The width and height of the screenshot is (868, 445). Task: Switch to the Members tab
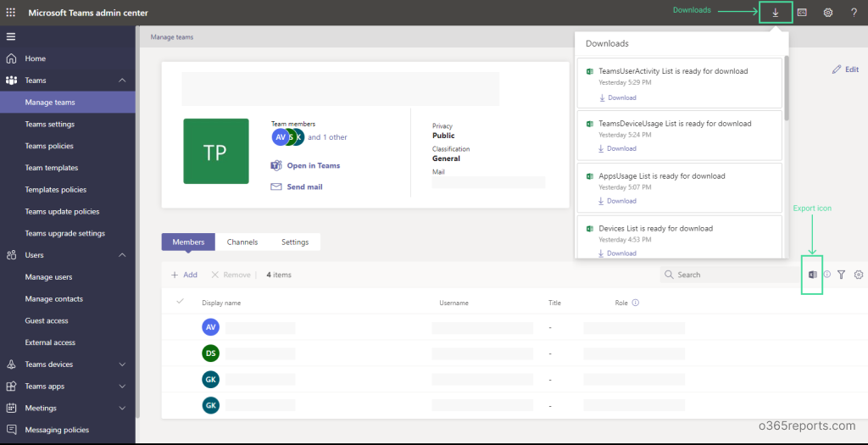[188, 242]
